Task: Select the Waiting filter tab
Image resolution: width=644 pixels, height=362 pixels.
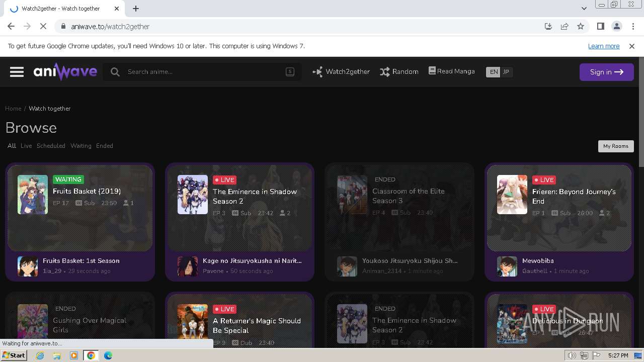Action: point(81,146)
